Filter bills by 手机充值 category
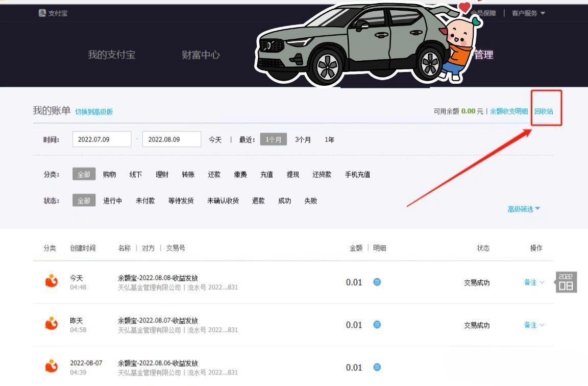 pos(357,175)
